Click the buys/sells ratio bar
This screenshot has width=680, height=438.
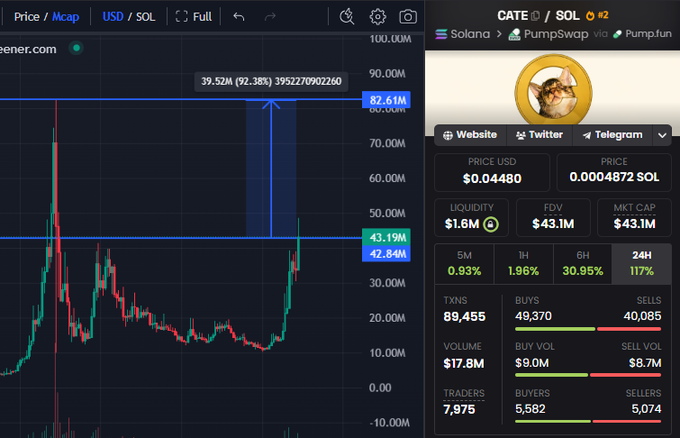point(588,329)
